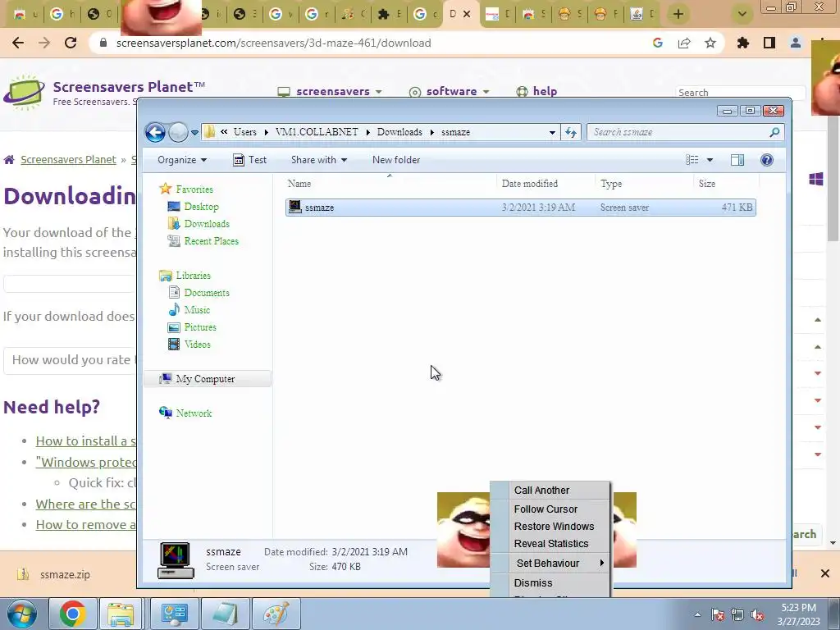Viewport: 840px width, 630px height.
Task: Refresh the ssmaze folder view
Action: coord(571,132)
